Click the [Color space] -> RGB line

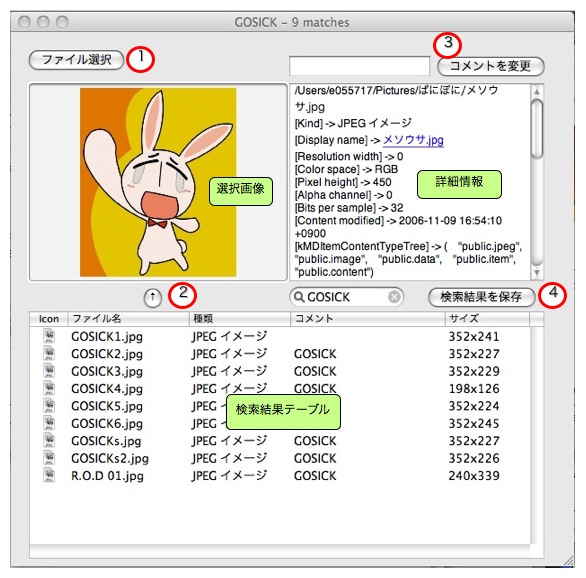[x=346, y=170]
